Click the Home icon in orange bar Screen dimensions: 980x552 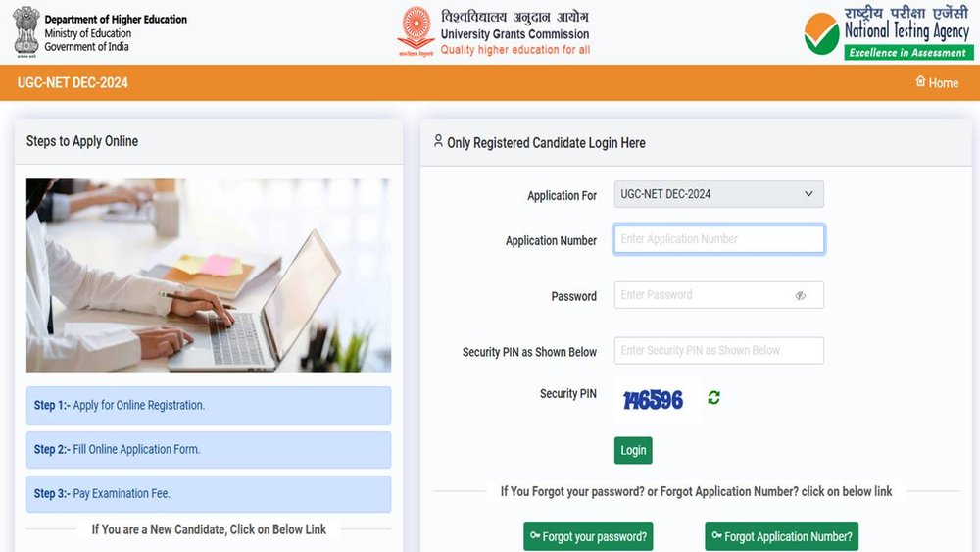tap(920, 81)
